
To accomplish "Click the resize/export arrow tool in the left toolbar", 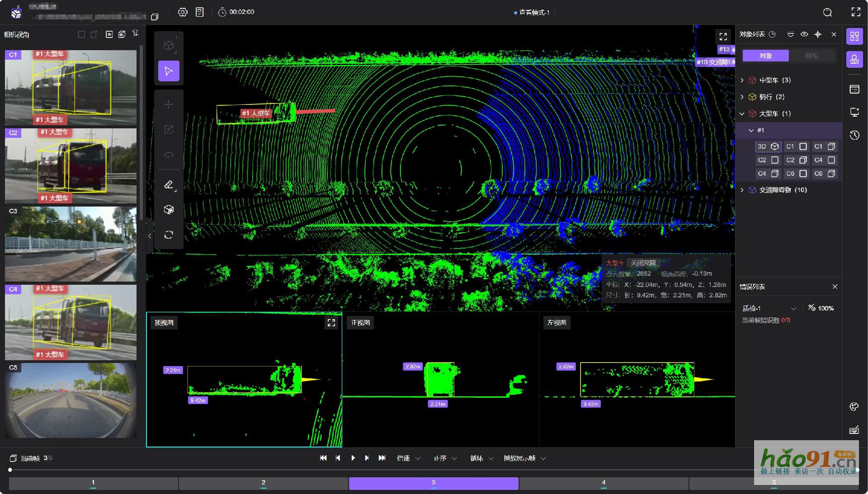I will (x=169, y=130).
